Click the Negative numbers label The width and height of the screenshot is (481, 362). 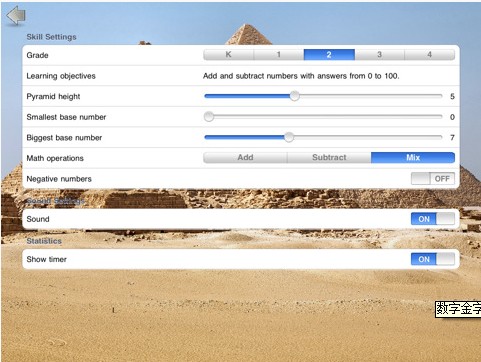[x=59, y=179]
